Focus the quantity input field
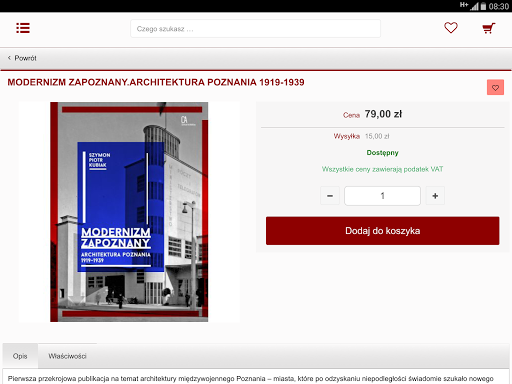Screen dimensions: 512x384 [x=382, y=196]
